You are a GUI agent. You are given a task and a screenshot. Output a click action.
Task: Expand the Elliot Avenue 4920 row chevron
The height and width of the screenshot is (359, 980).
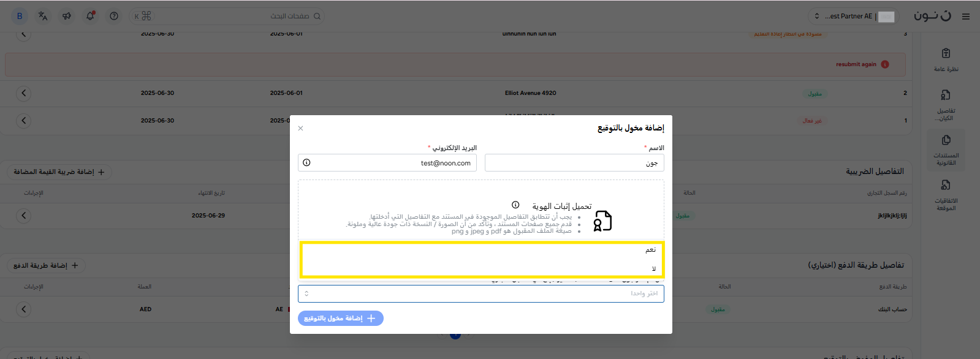point(23,93)
